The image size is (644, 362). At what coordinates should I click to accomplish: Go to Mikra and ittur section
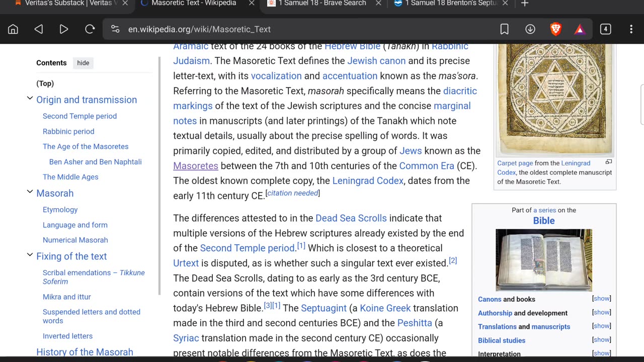coord(66,297)
